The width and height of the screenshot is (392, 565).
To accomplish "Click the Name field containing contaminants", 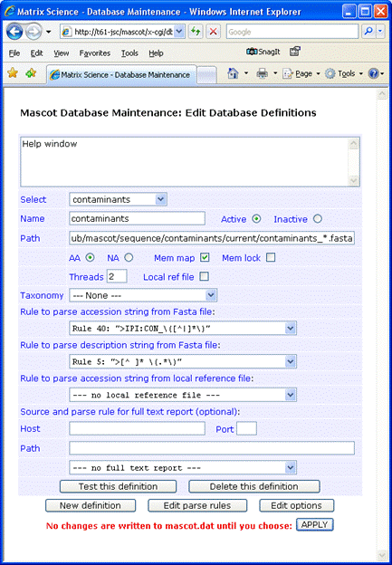I will [137, 218].
